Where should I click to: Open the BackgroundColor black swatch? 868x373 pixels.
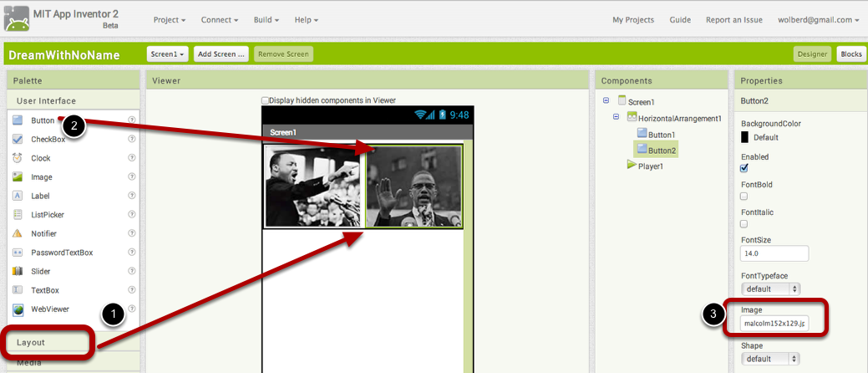(744, 137)
